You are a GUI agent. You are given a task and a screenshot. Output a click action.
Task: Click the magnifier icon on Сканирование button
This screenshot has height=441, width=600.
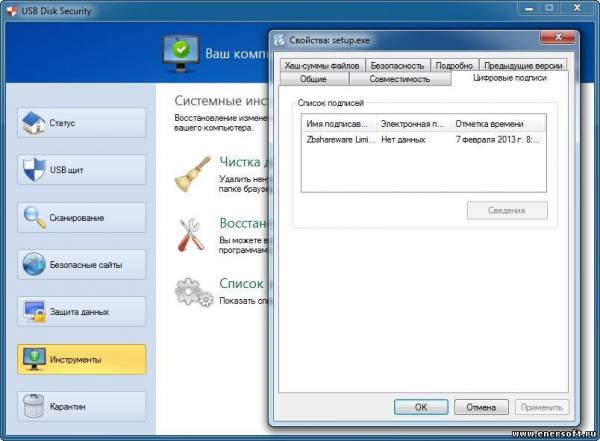point(34,217)
